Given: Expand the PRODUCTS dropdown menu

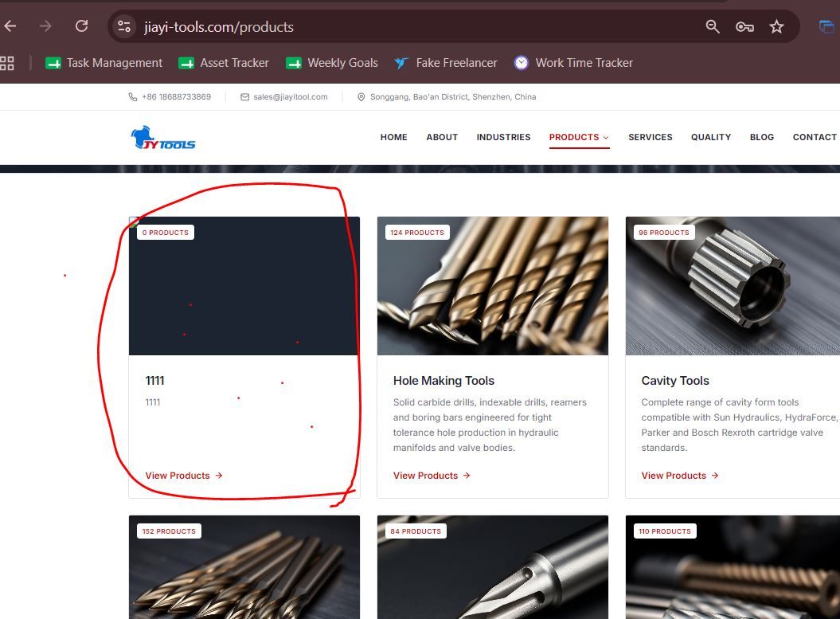Looking at the screenshot, I should pyautogui.click(x=579, y=137).
